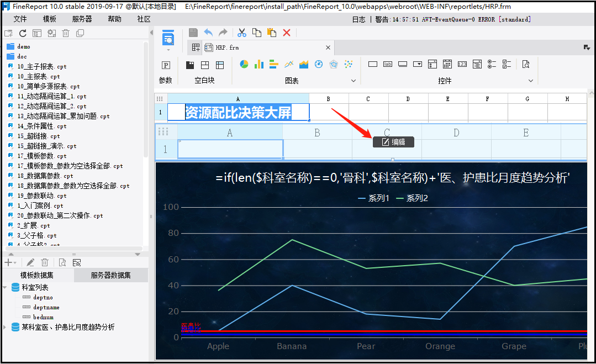Click the red X delete icon
The image size is (596, 364).
287,33
